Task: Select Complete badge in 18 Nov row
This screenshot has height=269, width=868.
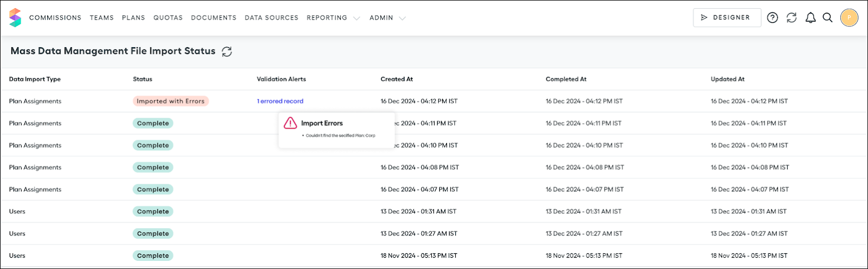Action: pyautogui.click(x=153, y=256)
